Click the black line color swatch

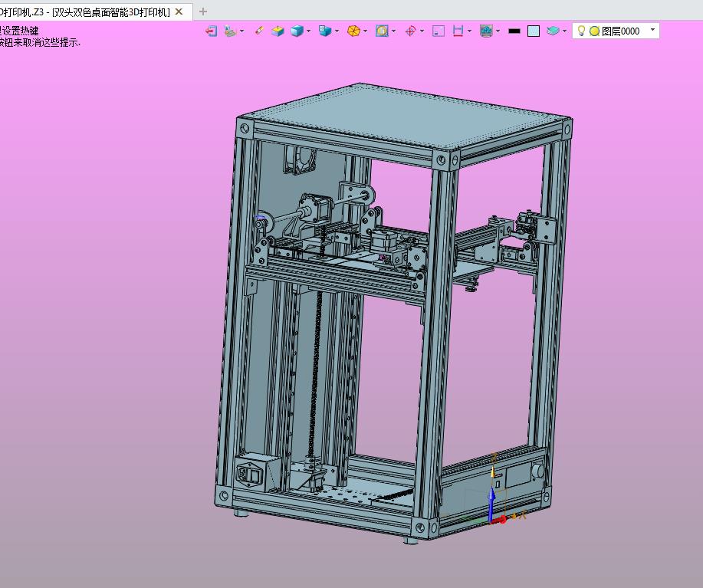coord(514,31)
